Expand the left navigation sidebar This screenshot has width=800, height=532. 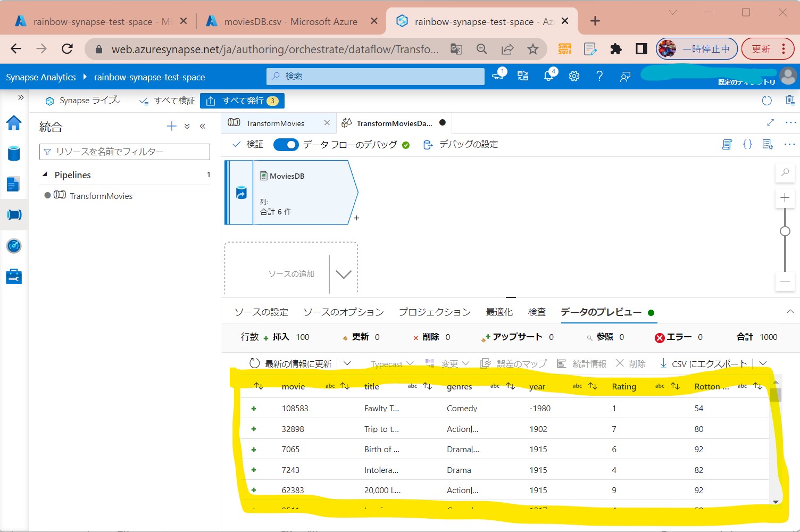21,97
